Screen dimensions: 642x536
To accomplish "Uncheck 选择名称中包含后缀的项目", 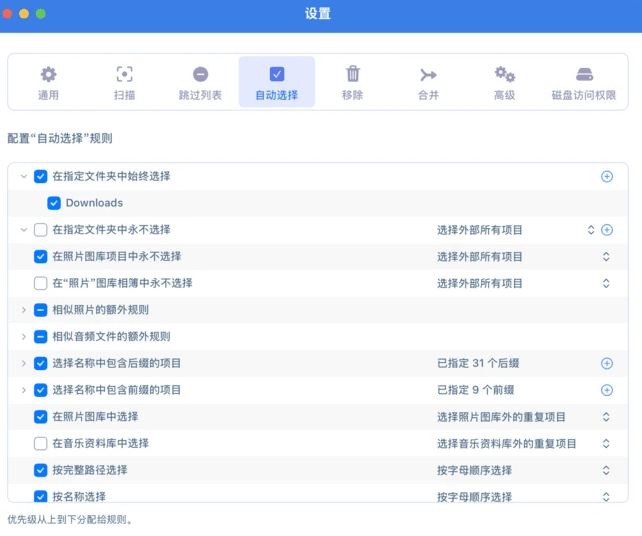I will click(41, 363).
